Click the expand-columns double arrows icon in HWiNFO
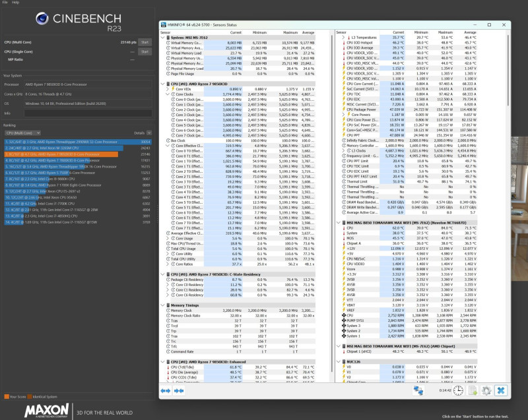The height and width of the screenshot is (420, 528). [166, 391]
